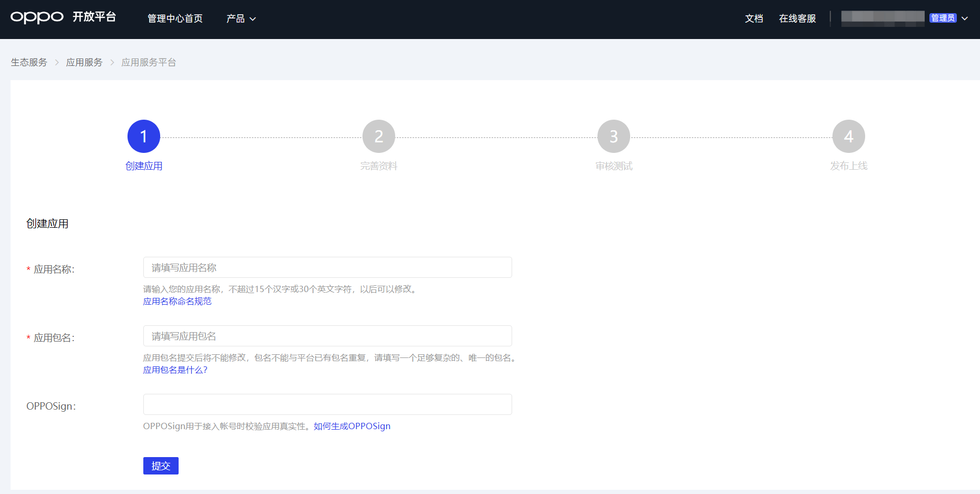Viewport: 980px width, 494px height.
Task: Click into the OPPOSign input field
Action: (327, 404)
